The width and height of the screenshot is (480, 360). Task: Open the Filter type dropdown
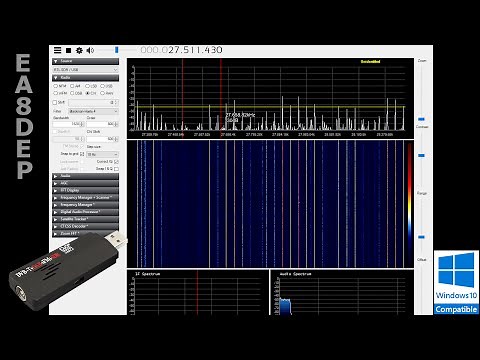(94, 111)
